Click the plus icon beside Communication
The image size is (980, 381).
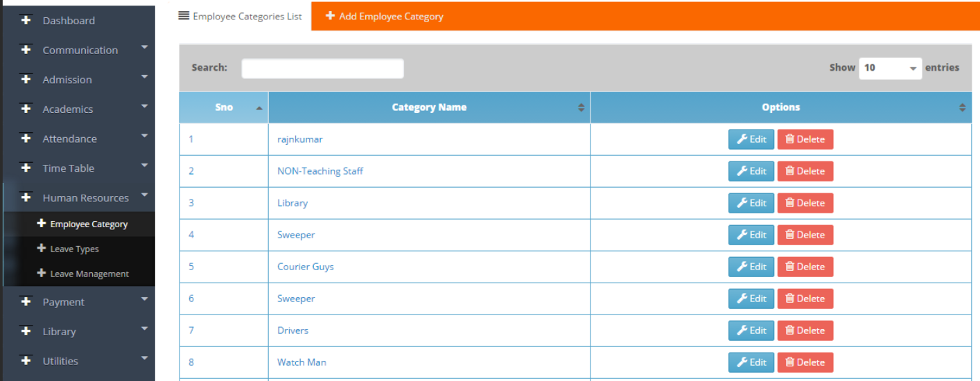tap(26, 50)
